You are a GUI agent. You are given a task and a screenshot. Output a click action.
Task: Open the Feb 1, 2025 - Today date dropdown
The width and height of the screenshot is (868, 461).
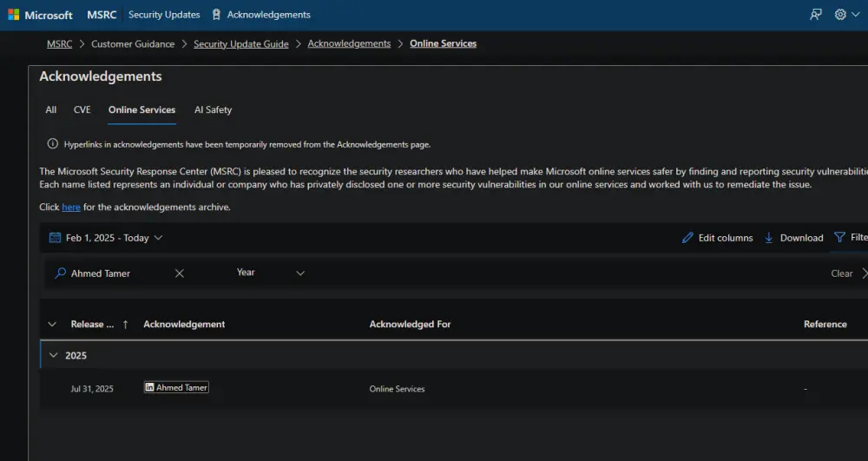tap(106, 237)
